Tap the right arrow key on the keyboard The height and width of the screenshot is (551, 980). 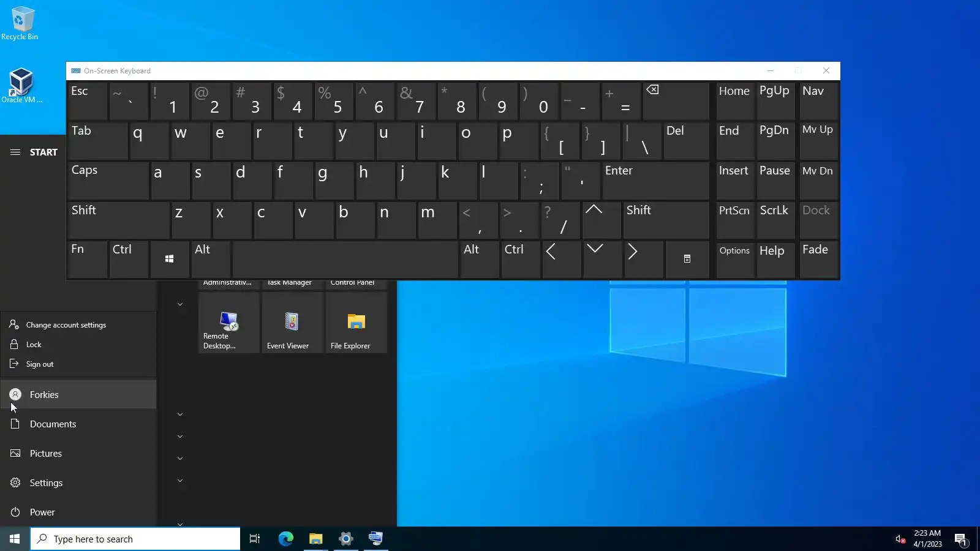point(643,259)
